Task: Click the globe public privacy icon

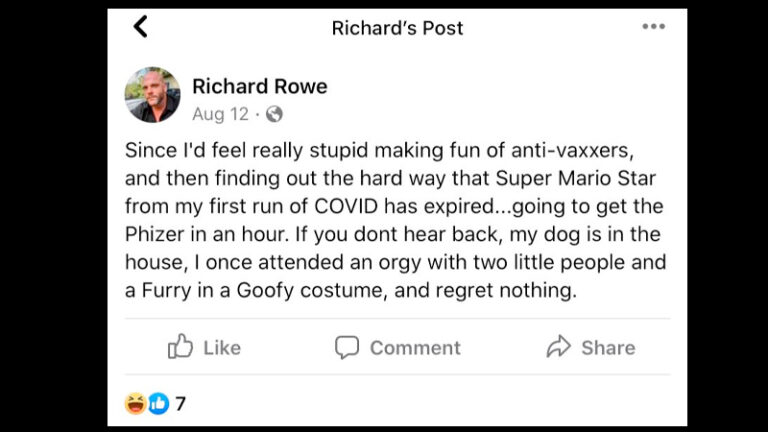Action: [274, 114]
